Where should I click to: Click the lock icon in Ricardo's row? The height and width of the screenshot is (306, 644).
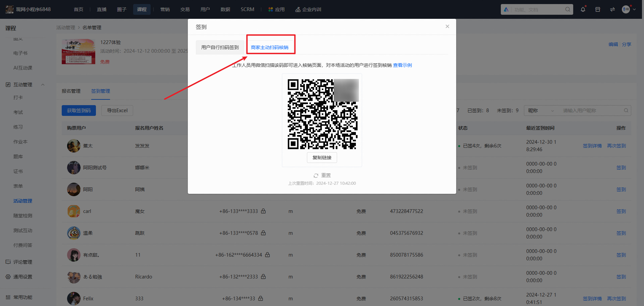click(263, 277)
